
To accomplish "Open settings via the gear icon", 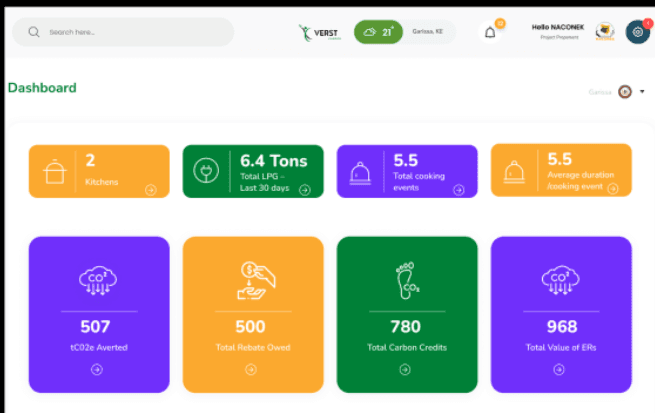I will [637, 32].
